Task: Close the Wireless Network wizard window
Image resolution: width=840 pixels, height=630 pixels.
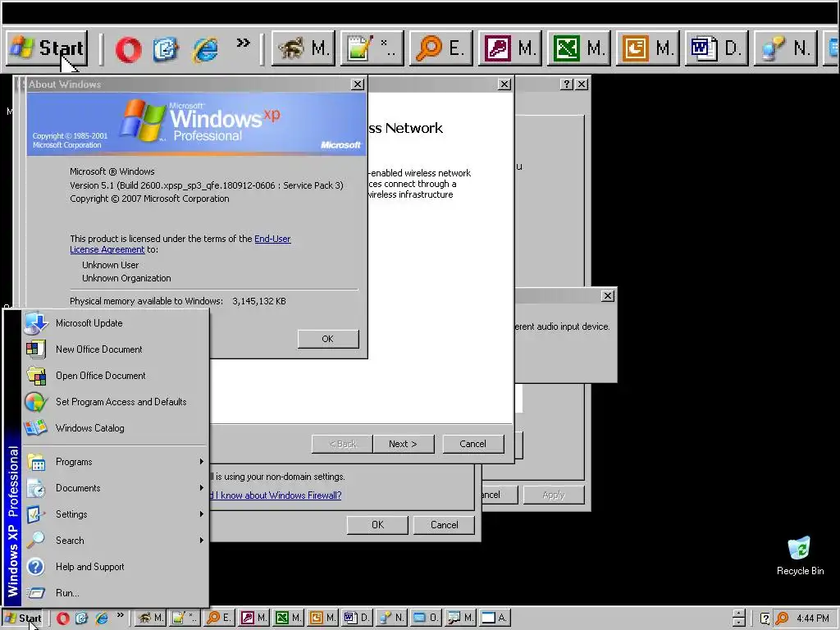Action: click(x=504, y=84)
